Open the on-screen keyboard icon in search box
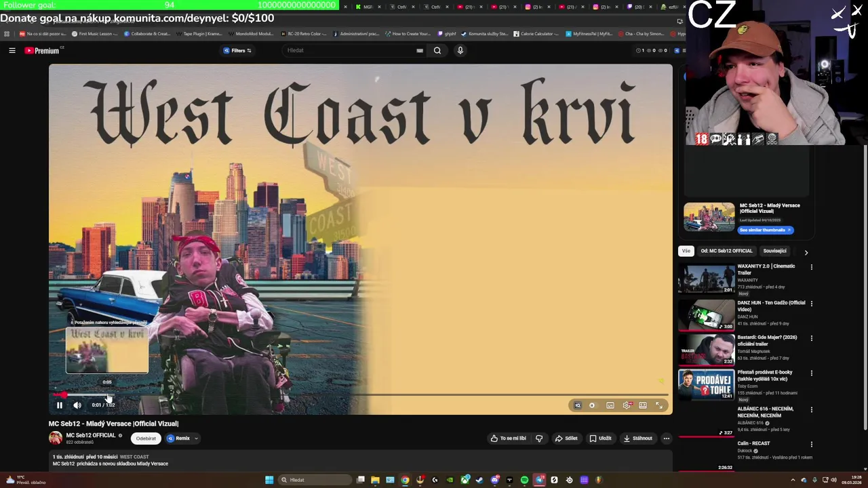The height and width of the screenshot is (488, 868). 420,50
